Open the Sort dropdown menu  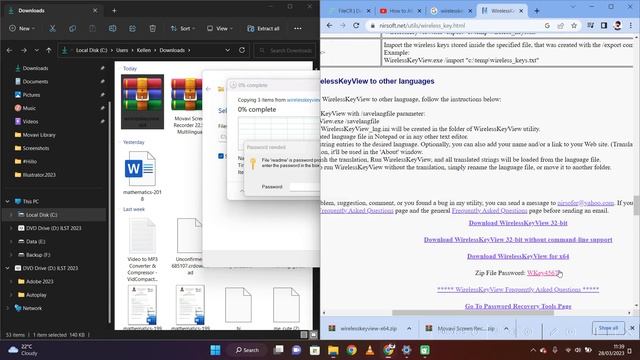point(182,29)
